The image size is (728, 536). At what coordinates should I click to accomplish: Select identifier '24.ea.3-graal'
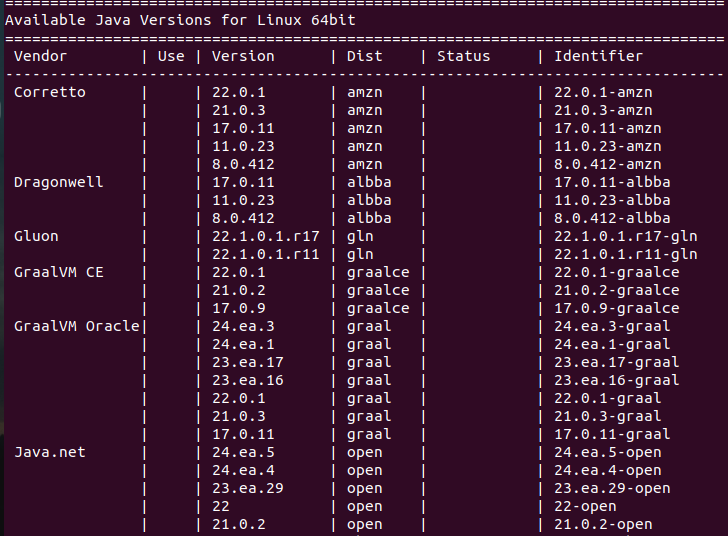(612, 326)
